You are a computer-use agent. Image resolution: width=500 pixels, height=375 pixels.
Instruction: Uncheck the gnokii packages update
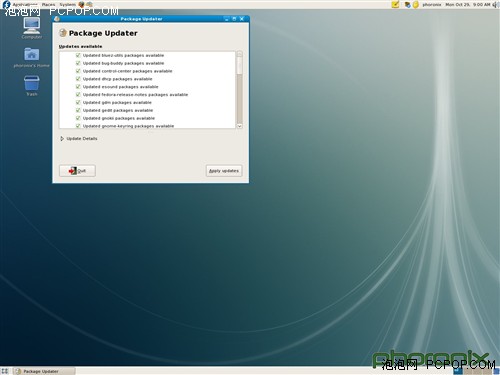[x=78, y=118]
